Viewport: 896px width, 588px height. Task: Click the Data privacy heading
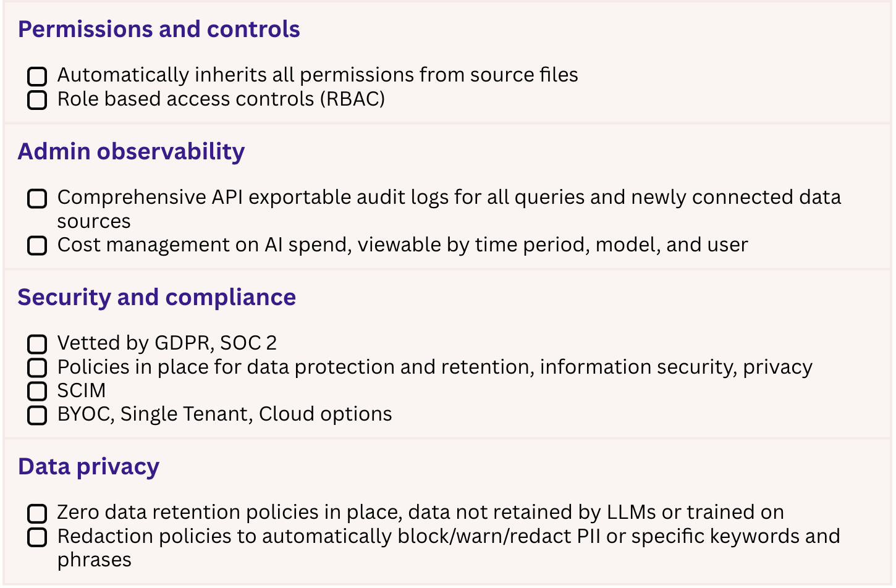89,467
